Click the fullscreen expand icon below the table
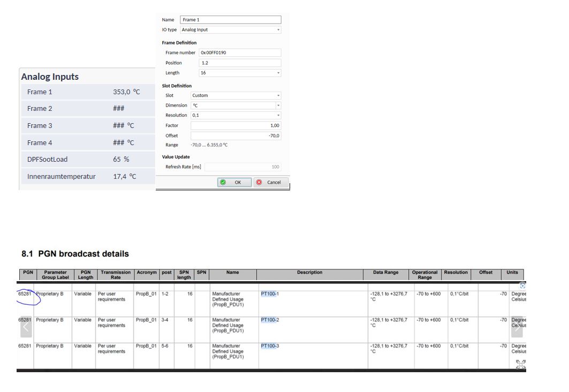This screenshot has height=392, width=569. click(x=521, y=364)
